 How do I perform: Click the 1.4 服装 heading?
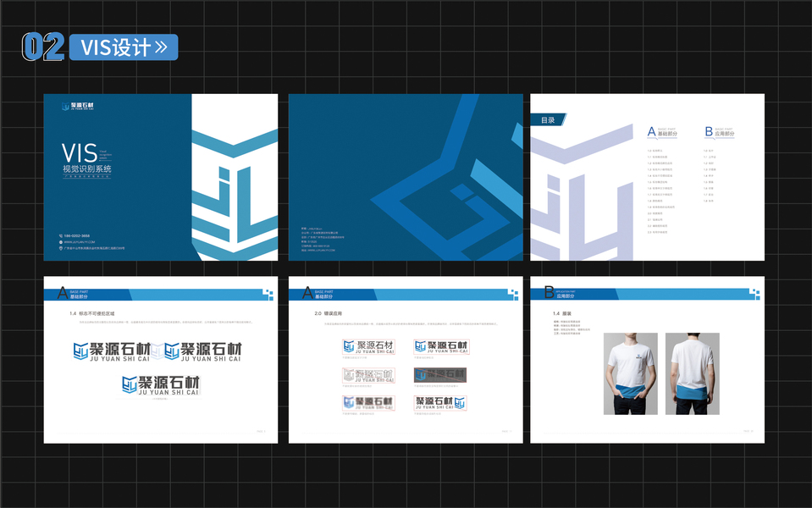tap(562, 313)
